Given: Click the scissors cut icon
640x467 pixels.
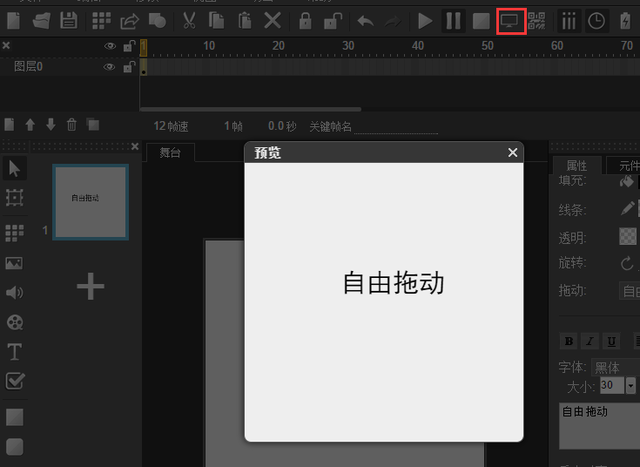Looking at the screenshot, I should [x=189, y=20].
